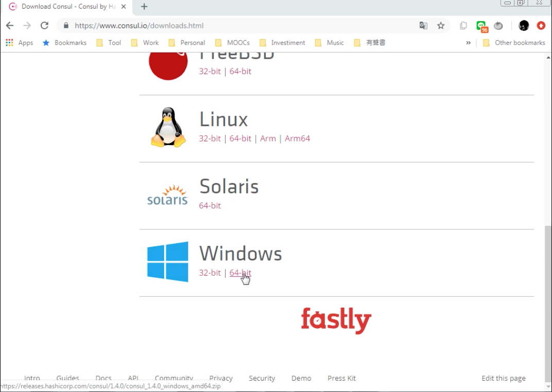
Task: Click the browser forward arrow
Action: coord(27,26)
